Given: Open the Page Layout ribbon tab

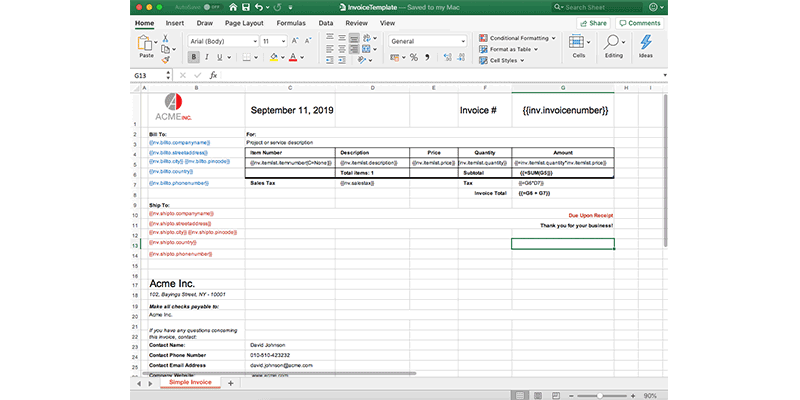Looking at the screenshot, I should [x=244, y=23].
